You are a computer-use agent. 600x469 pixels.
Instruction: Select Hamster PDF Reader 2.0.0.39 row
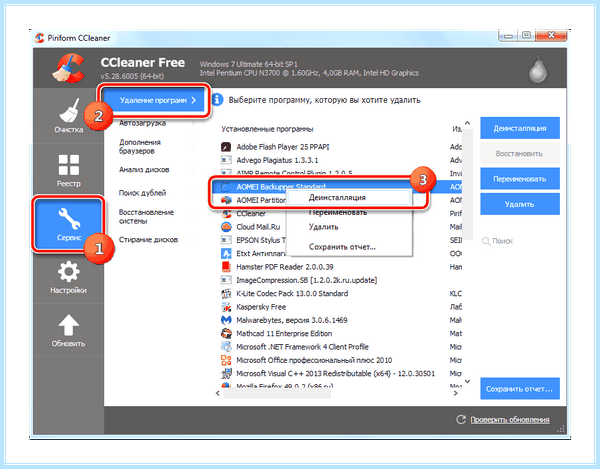click(x=285, y=267)
